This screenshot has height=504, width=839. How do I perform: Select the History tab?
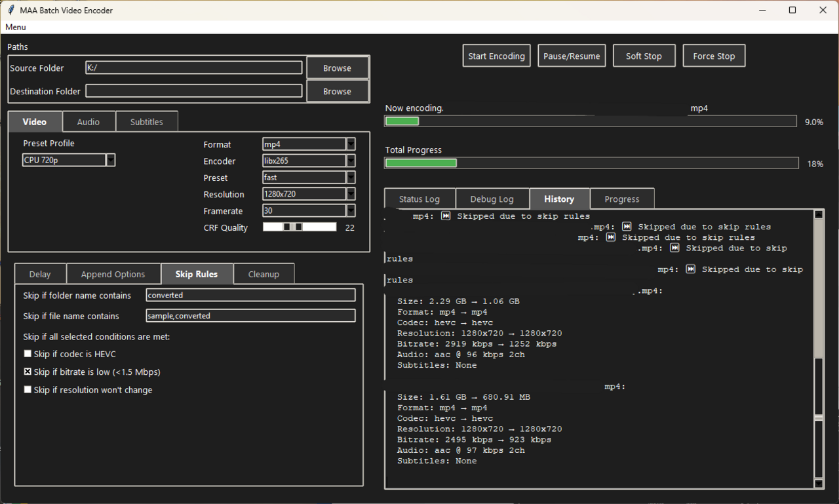559,199
